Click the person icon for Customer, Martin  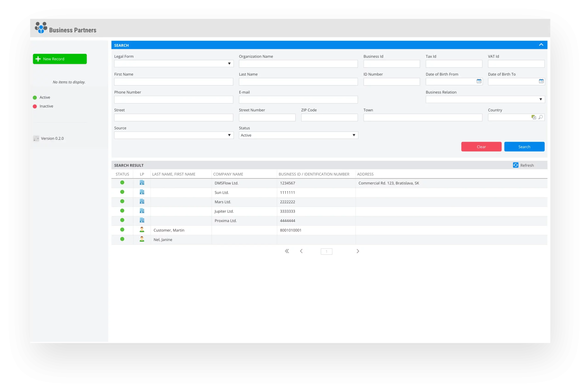tap(142, 230)
